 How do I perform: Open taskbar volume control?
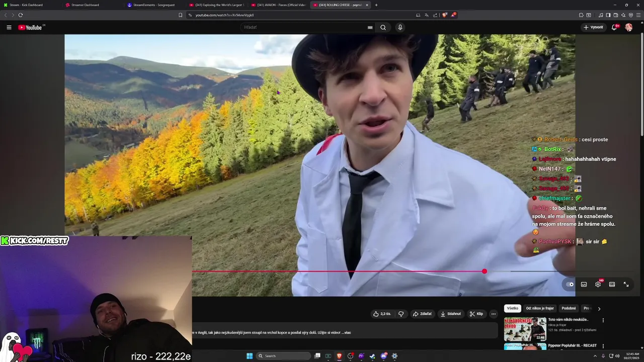pyautogui.click(x=617, y=356)
